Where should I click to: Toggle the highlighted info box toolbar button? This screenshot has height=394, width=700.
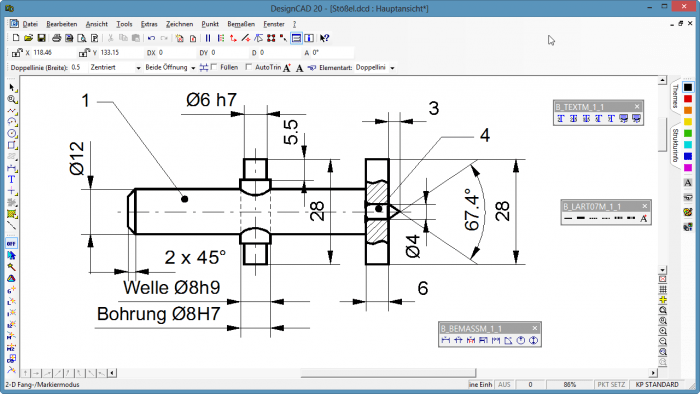click(x=296, y=38)
